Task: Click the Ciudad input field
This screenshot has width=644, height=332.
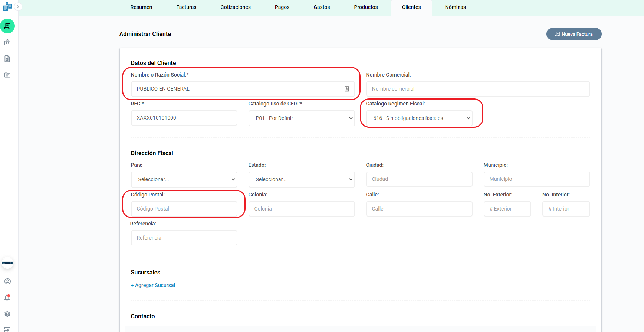Action: (x=419, y=179)
